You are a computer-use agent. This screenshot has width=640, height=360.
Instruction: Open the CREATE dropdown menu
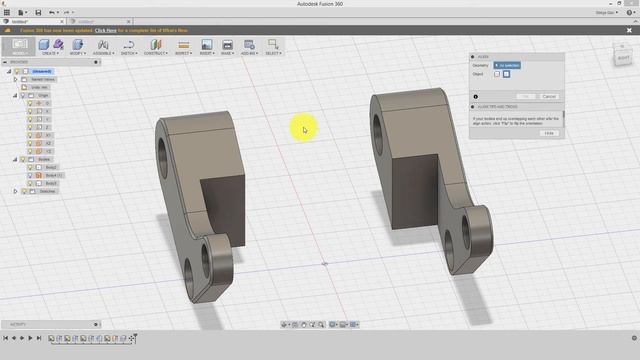[x=50, y=53]
